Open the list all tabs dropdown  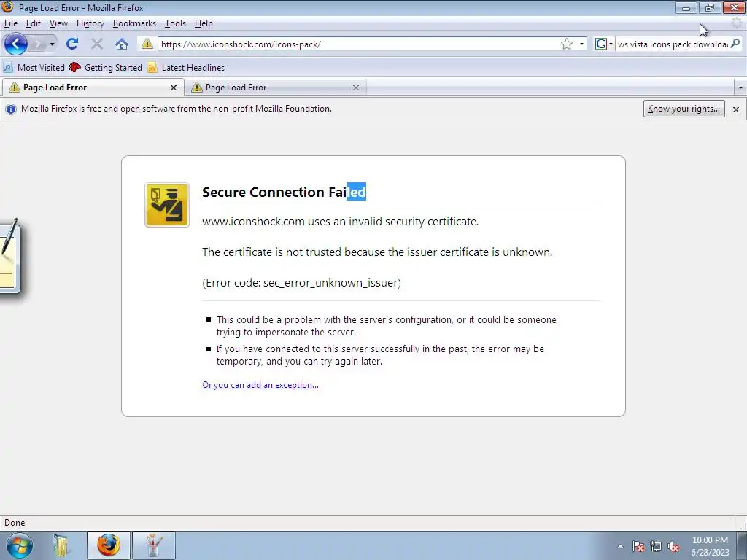coord(740,87)
